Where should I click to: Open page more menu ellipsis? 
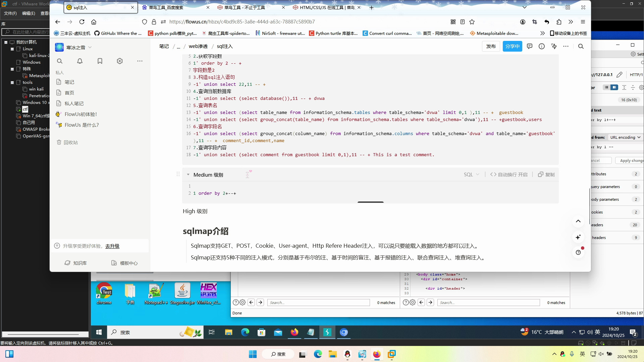[x=566, y=46]
